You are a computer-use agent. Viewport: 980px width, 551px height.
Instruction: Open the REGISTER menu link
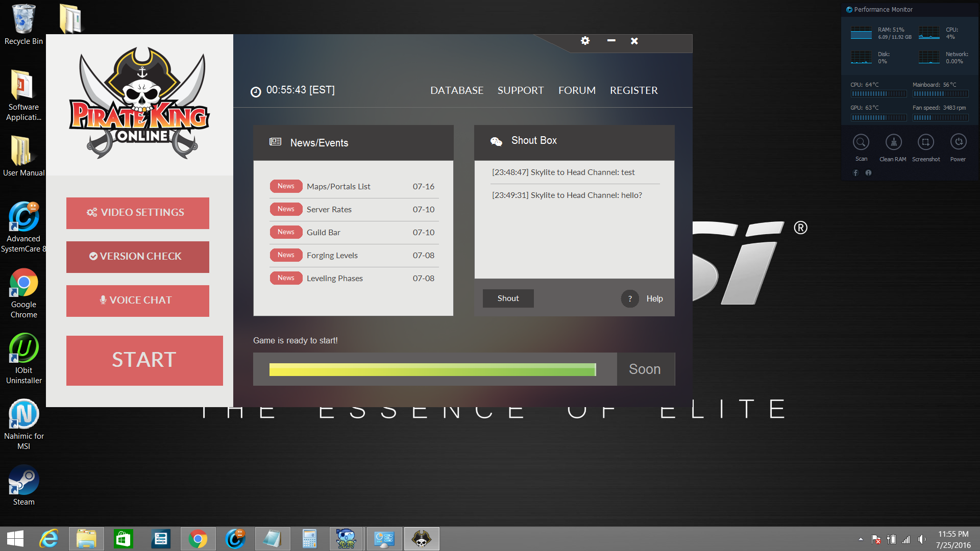(634, 91)
